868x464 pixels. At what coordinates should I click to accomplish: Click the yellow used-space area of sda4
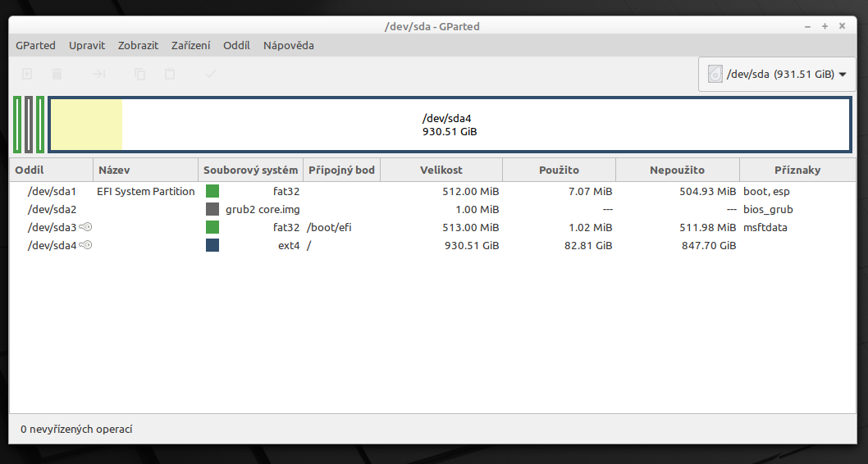tap(86, 125)
